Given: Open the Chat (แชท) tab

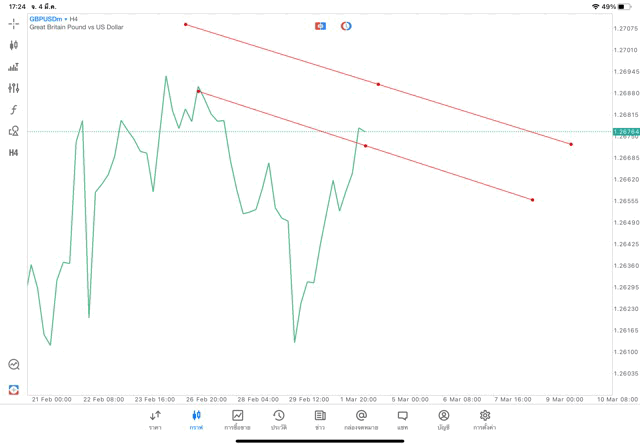Looking at the screenshot, I should click(x=402, y=420).
